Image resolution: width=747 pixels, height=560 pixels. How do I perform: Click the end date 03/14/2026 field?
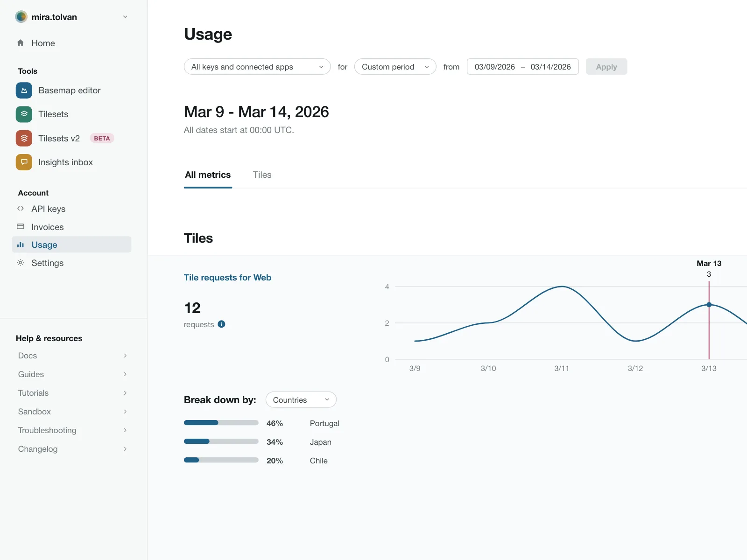550,67
